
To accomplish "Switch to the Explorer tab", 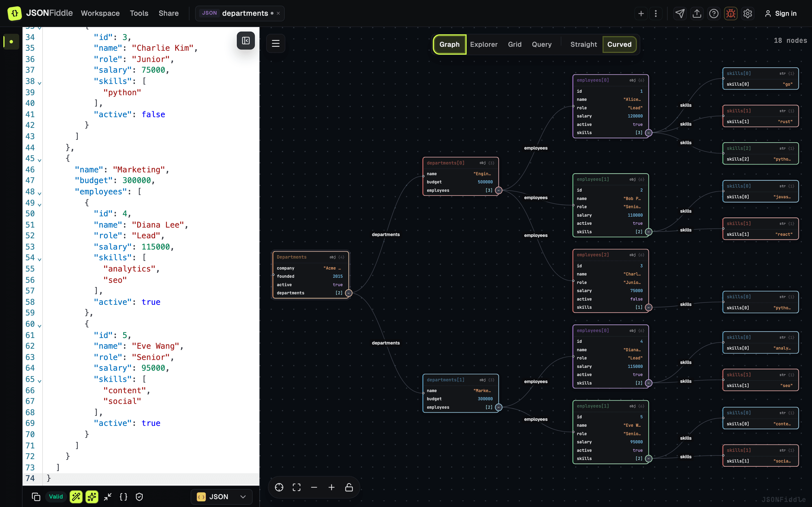I will tap(484, 44).
